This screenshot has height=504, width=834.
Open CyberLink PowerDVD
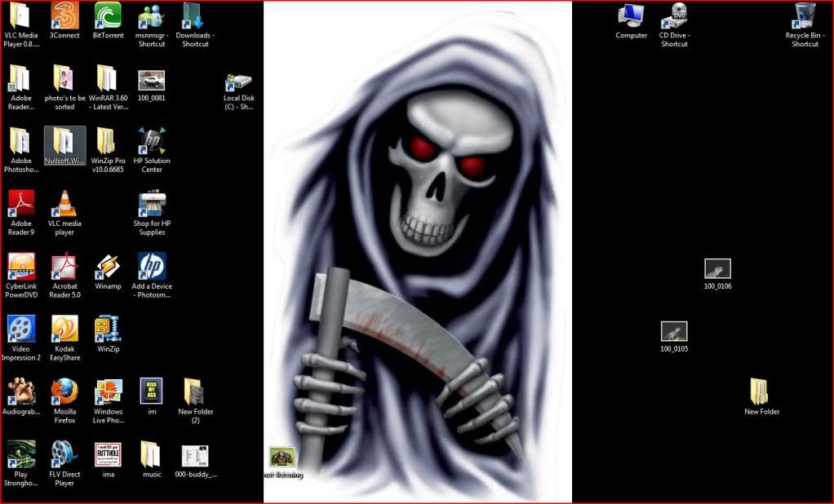click(x=20, y=269)
